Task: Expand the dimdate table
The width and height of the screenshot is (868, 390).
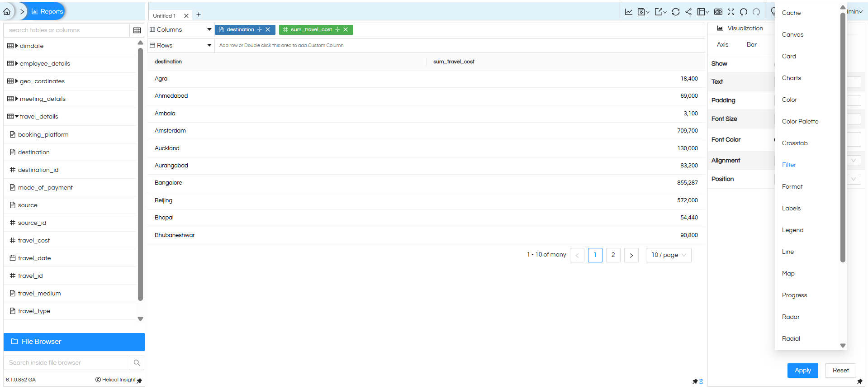Action: point(17,46)
